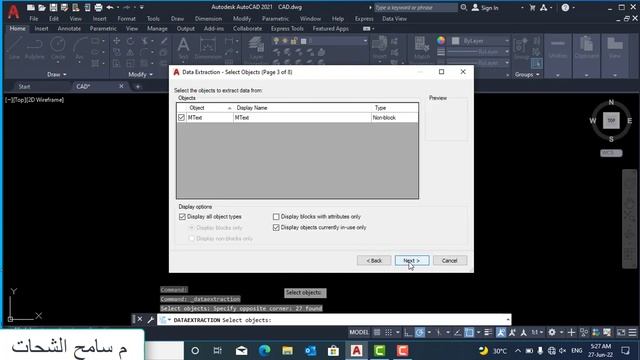This screenshot has height=360, width=640.
Task: Open the Express menu
Action: click(364, 19)
